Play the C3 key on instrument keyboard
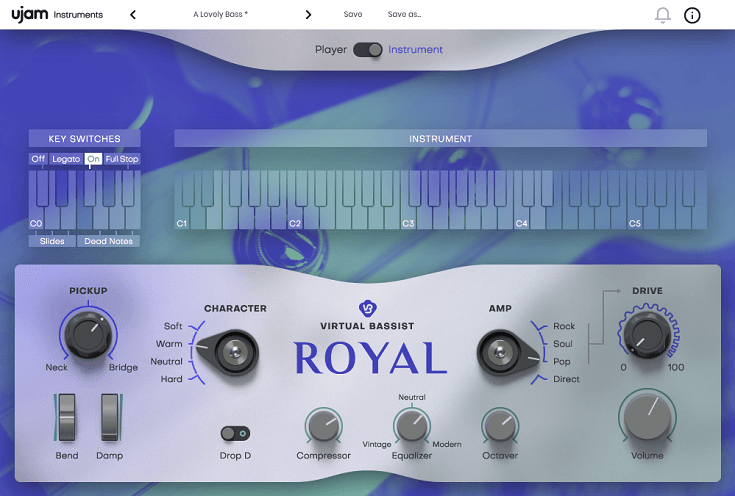 click(x=408, y=218)
